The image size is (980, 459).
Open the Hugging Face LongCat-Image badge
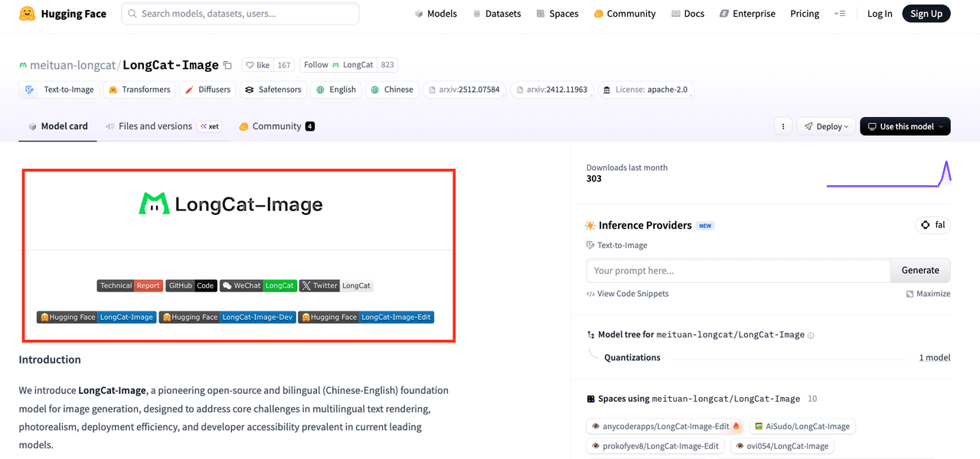96,317
